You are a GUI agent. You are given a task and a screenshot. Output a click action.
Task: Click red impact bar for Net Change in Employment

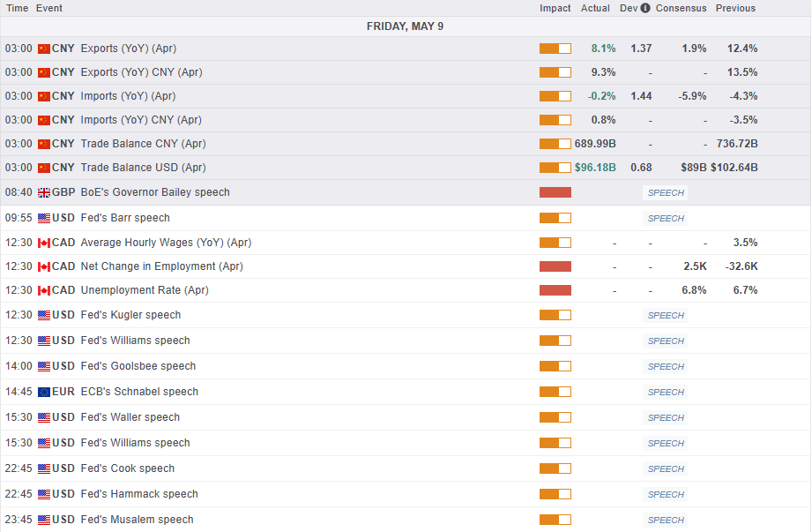coord(555,266)
